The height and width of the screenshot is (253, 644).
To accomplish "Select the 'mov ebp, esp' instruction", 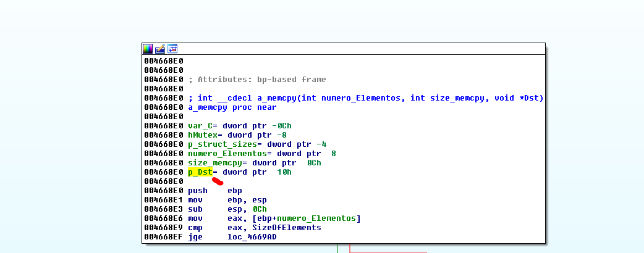I will (x=227, y=200).
